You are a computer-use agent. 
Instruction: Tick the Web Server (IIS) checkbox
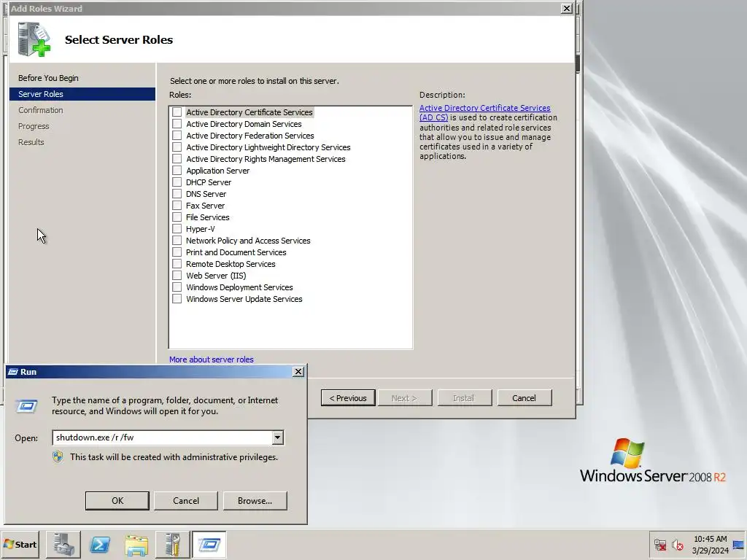[177, 275]
